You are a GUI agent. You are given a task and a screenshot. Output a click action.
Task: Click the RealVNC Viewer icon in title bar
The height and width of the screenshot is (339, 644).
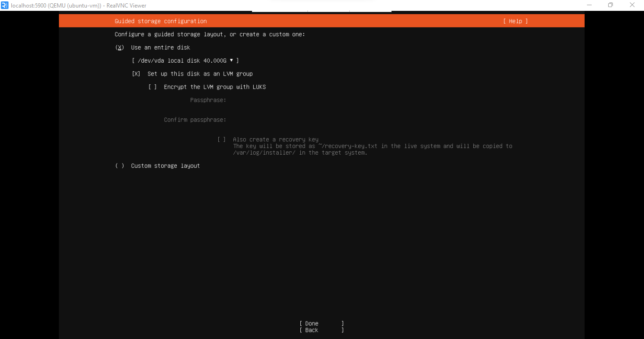point(5,5)
